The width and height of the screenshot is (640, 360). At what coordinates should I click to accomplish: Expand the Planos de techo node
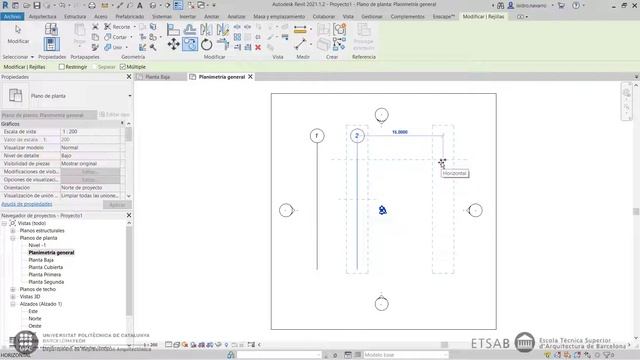(13, 289)
